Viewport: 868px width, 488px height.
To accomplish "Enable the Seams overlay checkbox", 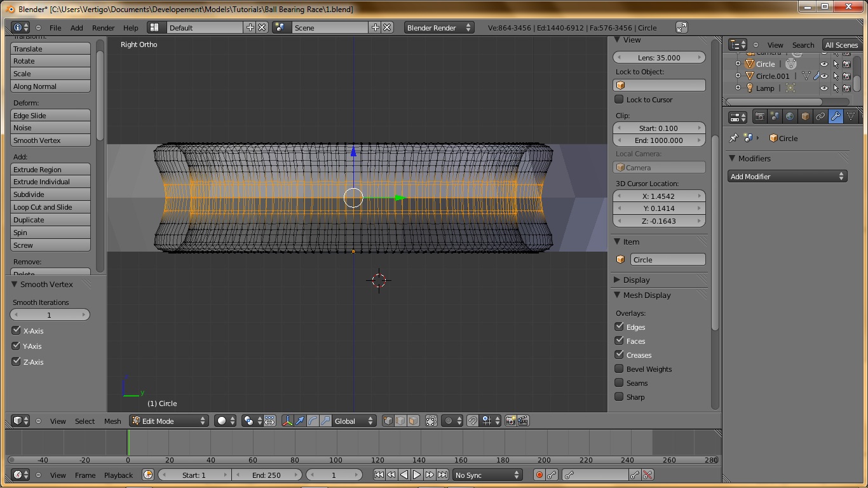I will click(619, 383).
